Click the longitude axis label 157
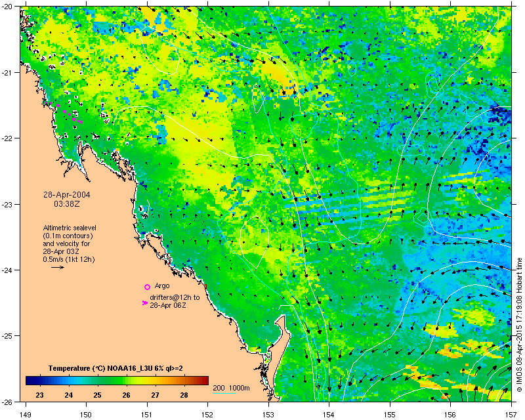 click(x=512, y=415)
